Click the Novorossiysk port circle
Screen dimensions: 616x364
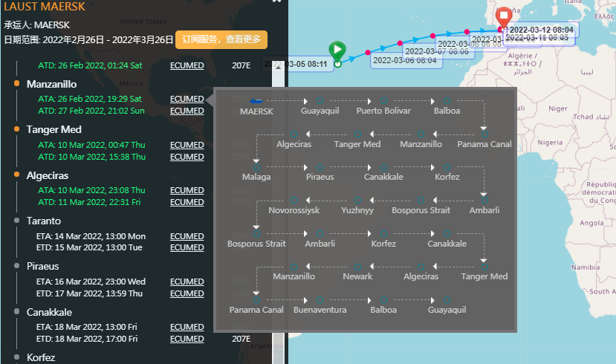pos(294,200)
